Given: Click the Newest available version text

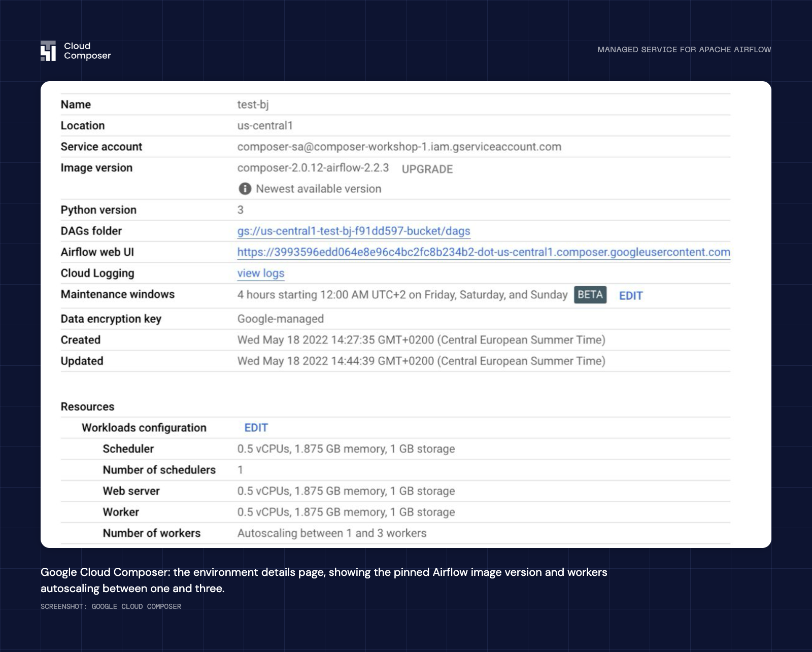Looking at the screenshot, I should click(318, 189).
